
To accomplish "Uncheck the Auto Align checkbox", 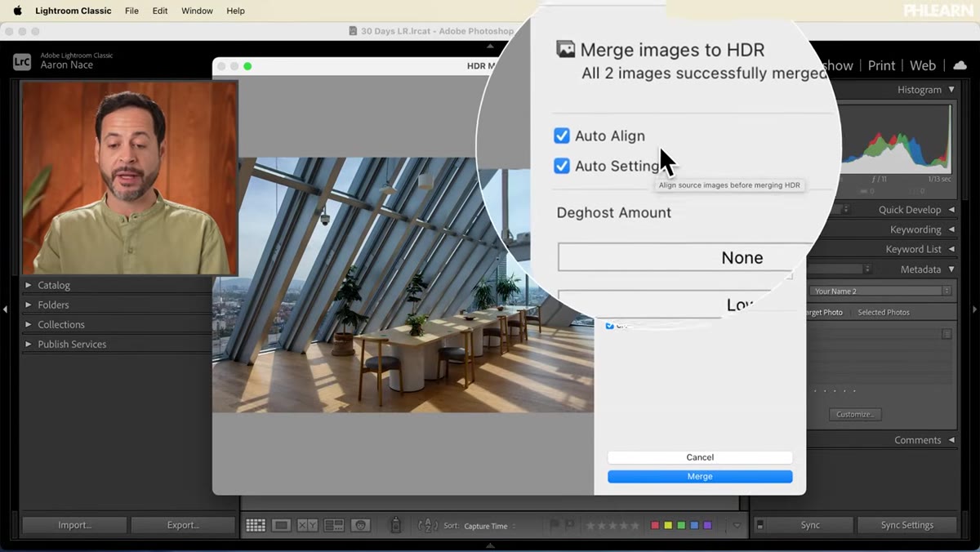I will click(561, 136).
